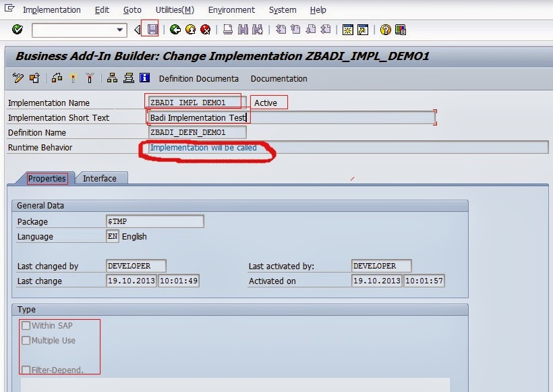
Task: Click the Back navigation arrow icon
Action: [x=174, y=30]
